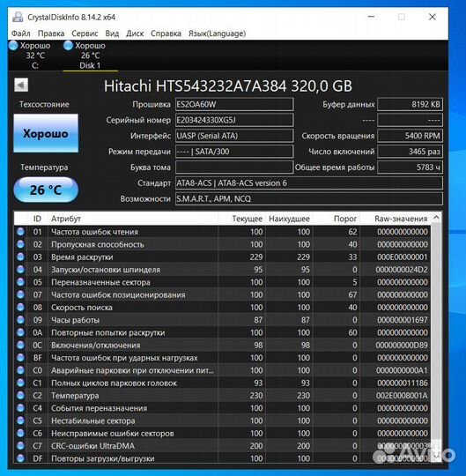Click the empty Буква тома field
The width and height of the screenshot is (466, 476).
(234, 167)
